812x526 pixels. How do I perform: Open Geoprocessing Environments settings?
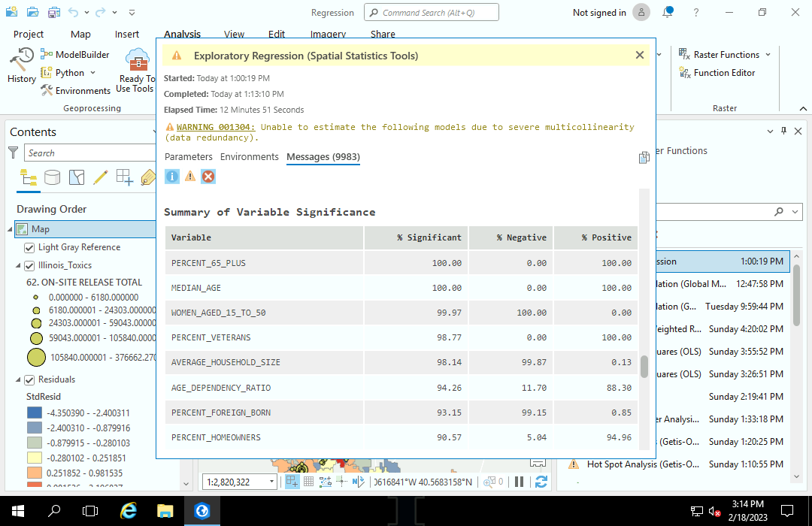click(x=81, y=90)
